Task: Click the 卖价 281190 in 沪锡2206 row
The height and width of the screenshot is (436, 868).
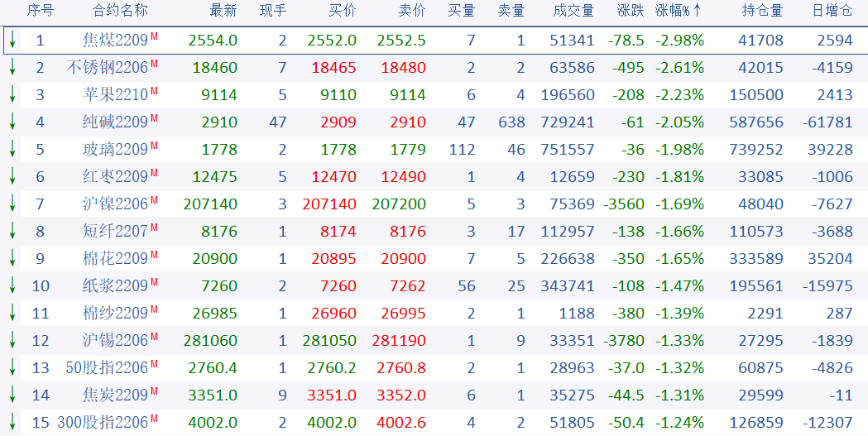Action: coord(401,341)
